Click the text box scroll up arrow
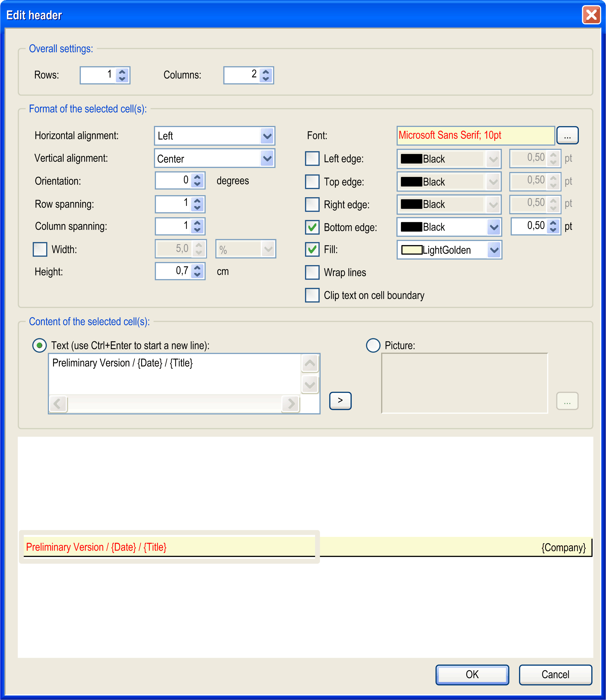Screen dimensions: 606x700 310,364
